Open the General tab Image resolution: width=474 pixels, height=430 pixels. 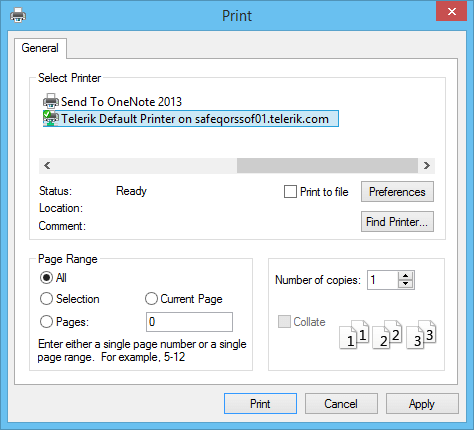40,48
